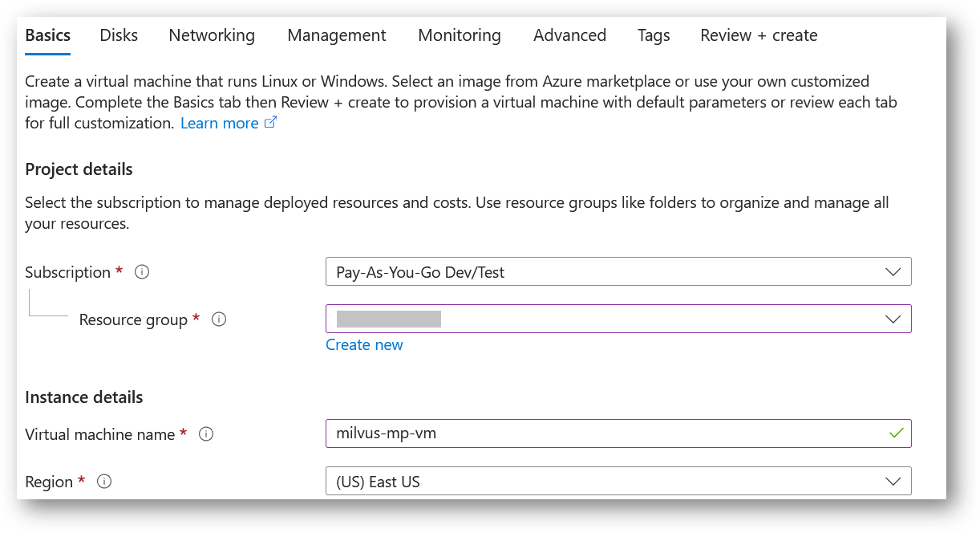Switch to the Disks tab

click(119, 35)
